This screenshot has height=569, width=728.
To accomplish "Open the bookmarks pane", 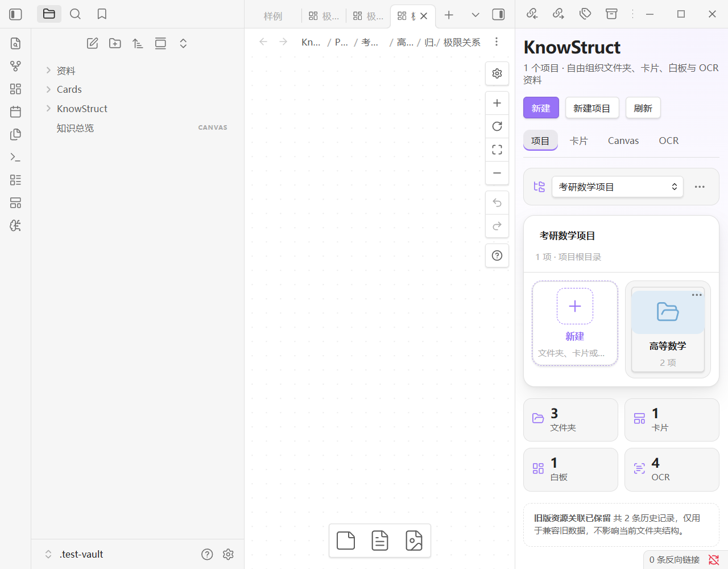I will pyautogui.click(x=102, y=14).
